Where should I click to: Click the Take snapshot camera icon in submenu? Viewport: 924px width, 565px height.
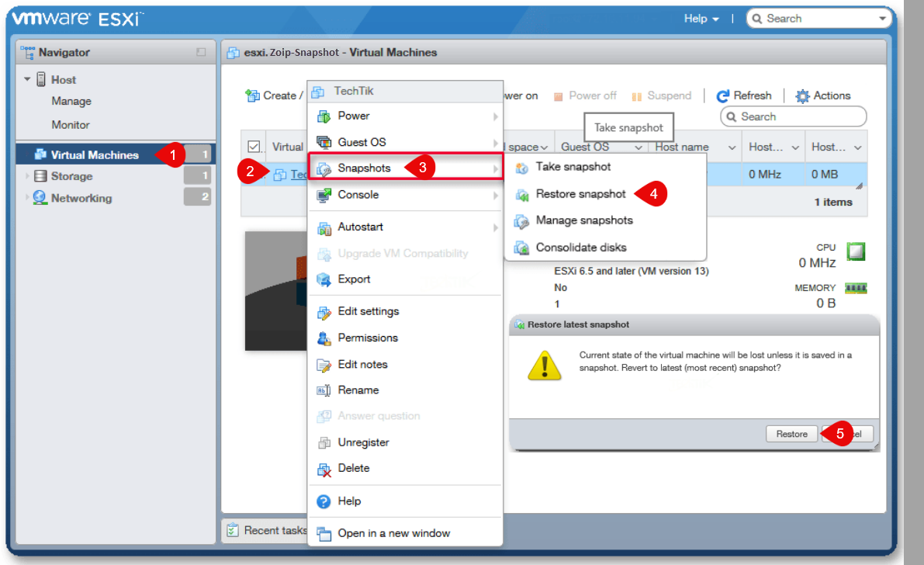click(x=521, y=168)
